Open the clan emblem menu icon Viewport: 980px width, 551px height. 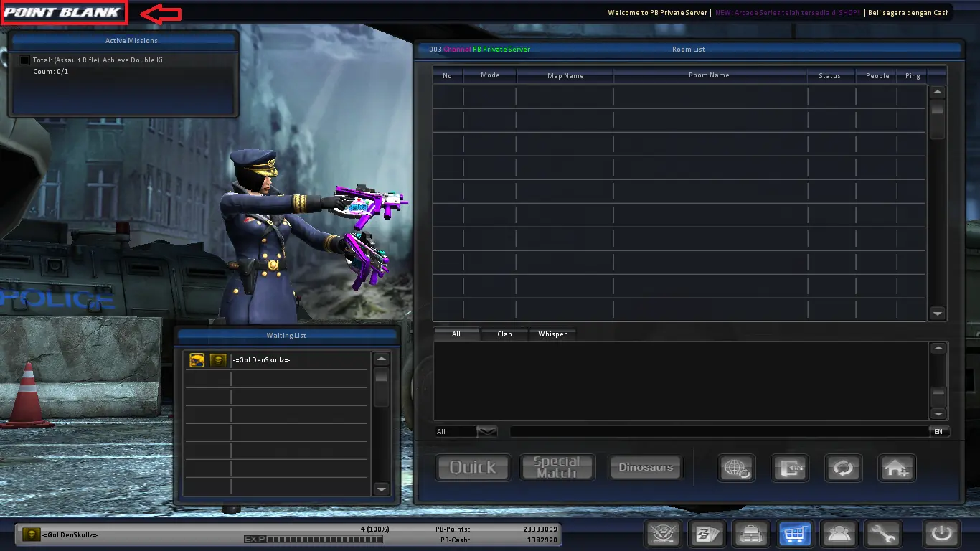[662, 534]
